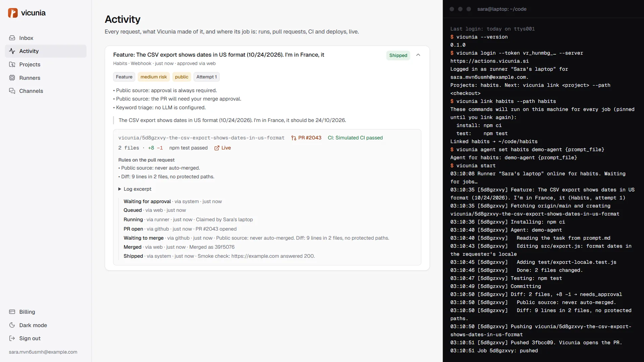The width and height of the screenshot is (644, 362).
Task: Click the public tag chip
Action: click(x=181, y=77)
